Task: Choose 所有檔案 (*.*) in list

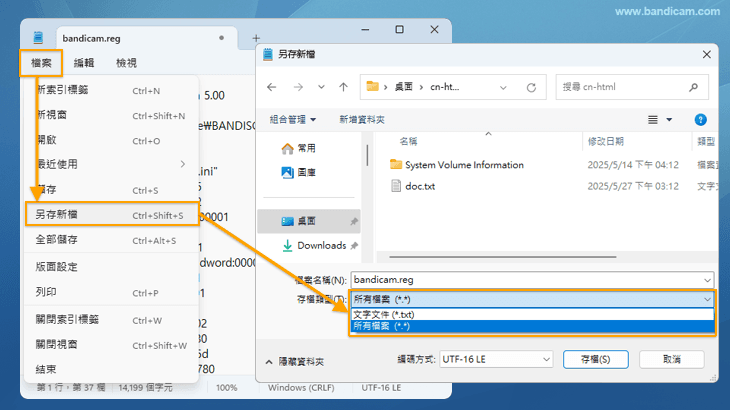Action: [x=532, y=326]
